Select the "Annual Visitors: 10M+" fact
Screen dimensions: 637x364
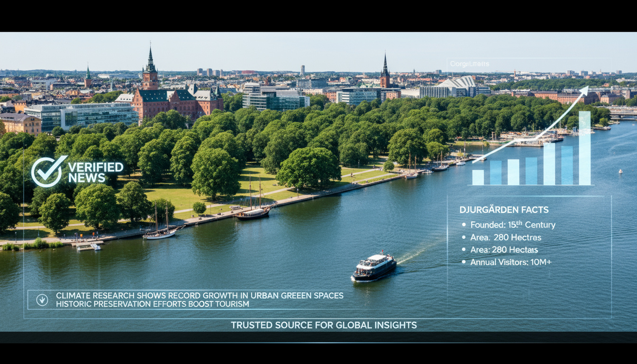tap(510, 262)
